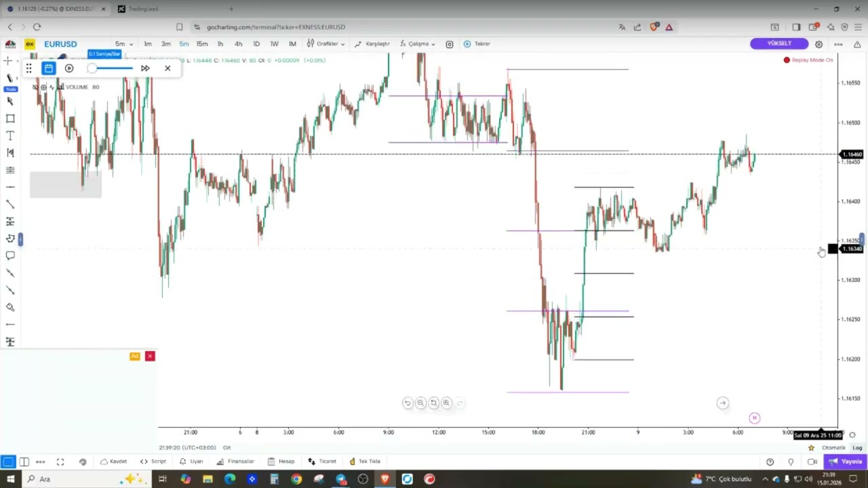Open the Çalışma studies dropdown

(417, 44)
